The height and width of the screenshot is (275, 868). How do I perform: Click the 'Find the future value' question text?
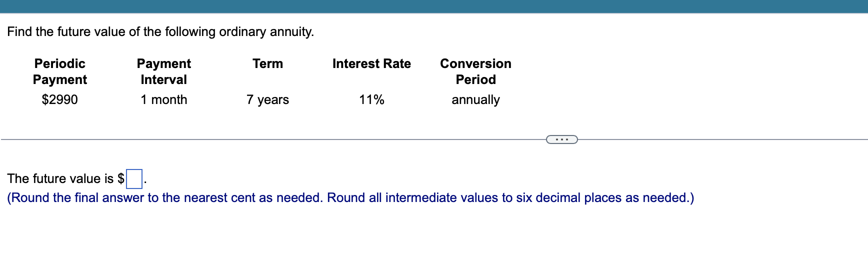pyautogui.click(x=160, y=31)
